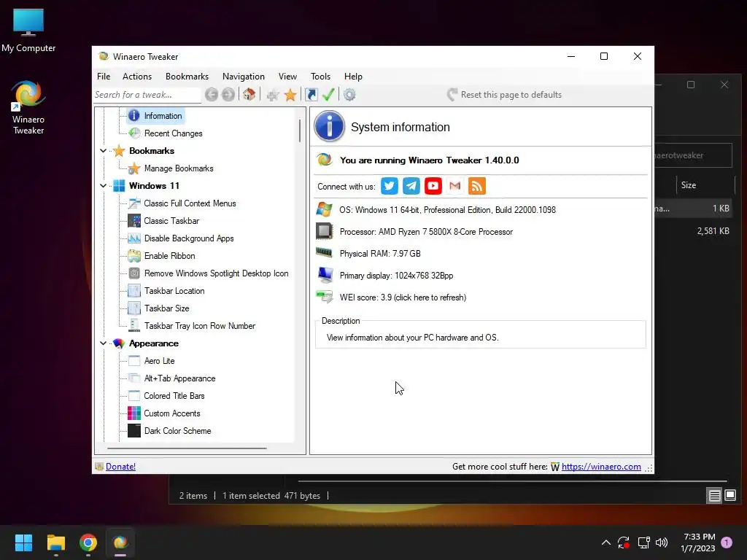Open Winaero Tweaker desktop shortcut
747x560 pixels.
(28, 108)
